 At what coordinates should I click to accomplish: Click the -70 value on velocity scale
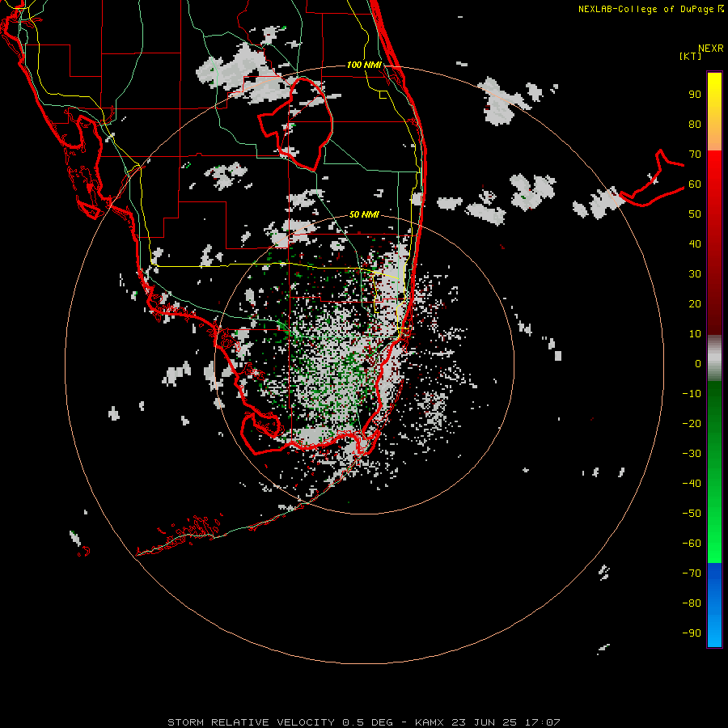tap(692, 574)
